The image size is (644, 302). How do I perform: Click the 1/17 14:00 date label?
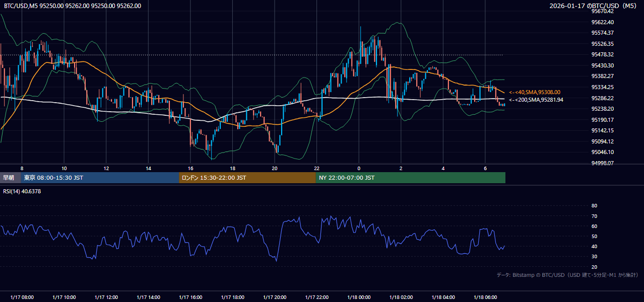tap(148, 297)
